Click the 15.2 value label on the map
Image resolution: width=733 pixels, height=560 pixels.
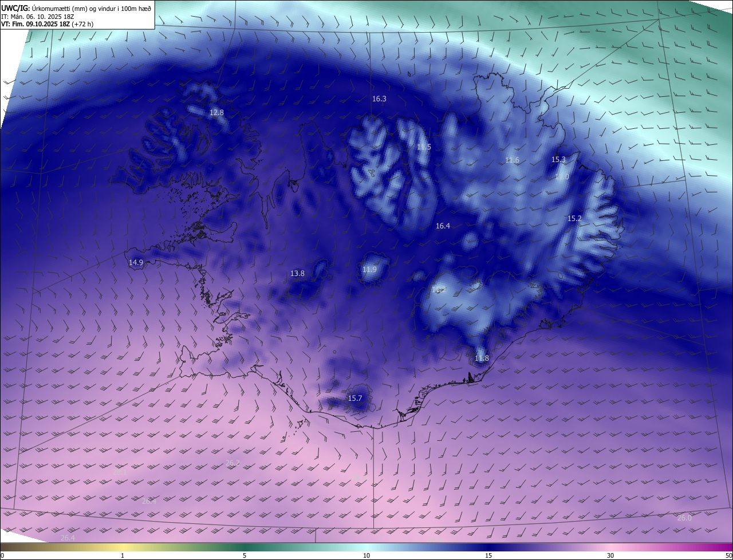[x=574, y=219]
